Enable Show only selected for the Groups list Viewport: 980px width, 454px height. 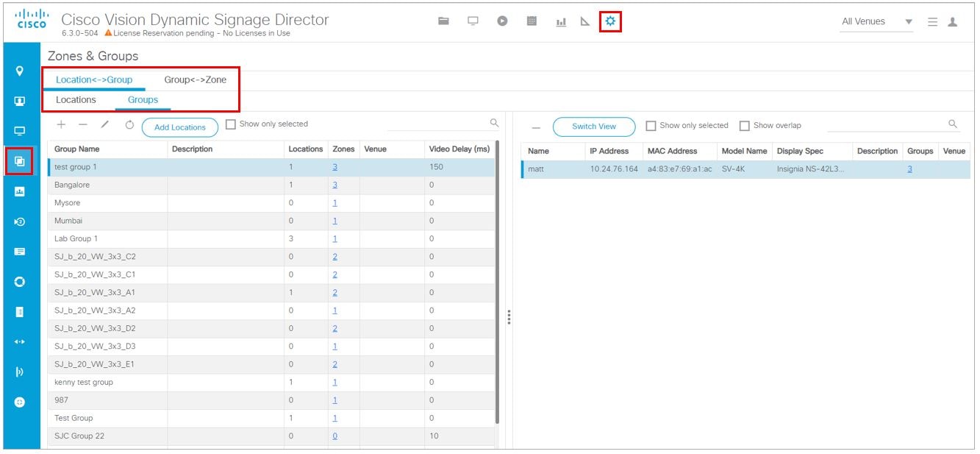tap(230, 125)
